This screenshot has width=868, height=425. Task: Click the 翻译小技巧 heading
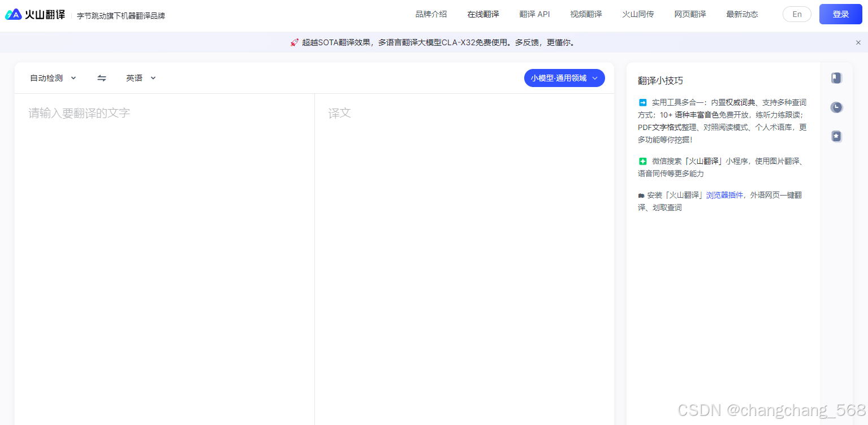pyautogui.click(x=660, y=80)
